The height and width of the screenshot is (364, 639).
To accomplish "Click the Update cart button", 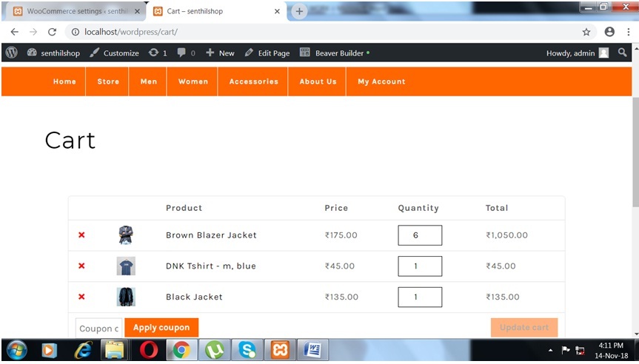I will click(523, 328).
